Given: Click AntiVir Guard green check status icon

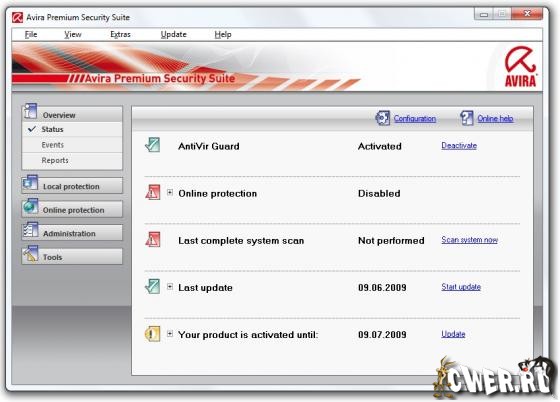Looking at the screenshot, I should coord(152,145).
